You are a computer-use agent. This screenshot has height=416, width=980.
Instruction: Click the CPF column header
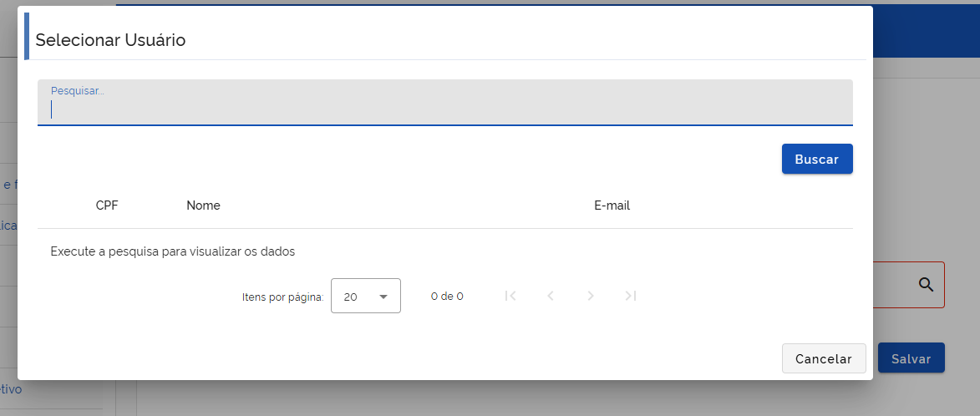(x=107, y=205)
